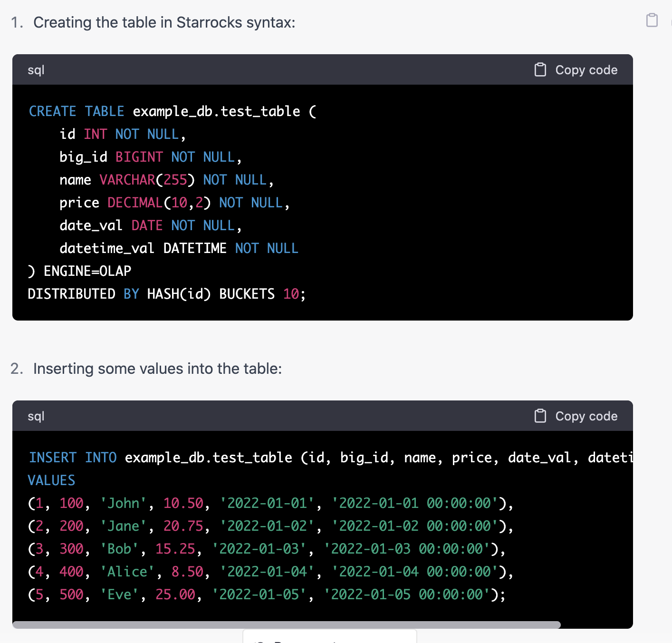672x643 pixels.
Task: Click the clipboard icon in the INSERT INTO block header
Action: (540, 416)
